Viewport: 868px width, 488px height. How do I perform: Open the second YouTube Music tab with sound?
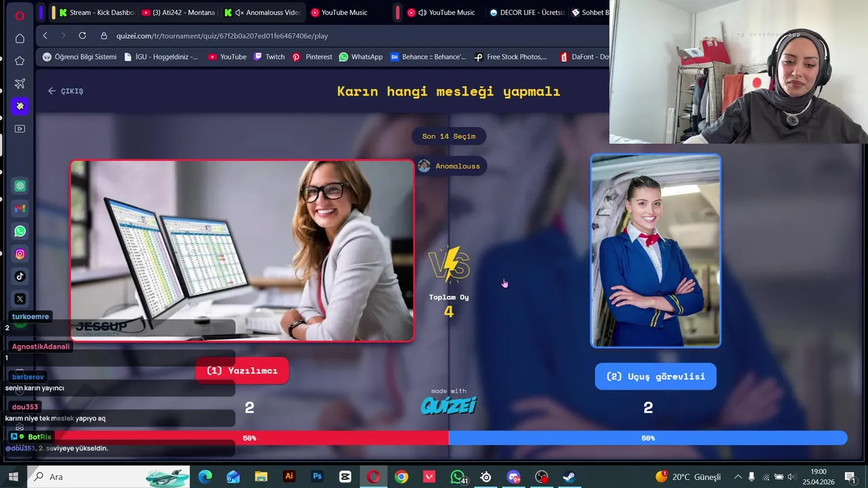(441, 12)
